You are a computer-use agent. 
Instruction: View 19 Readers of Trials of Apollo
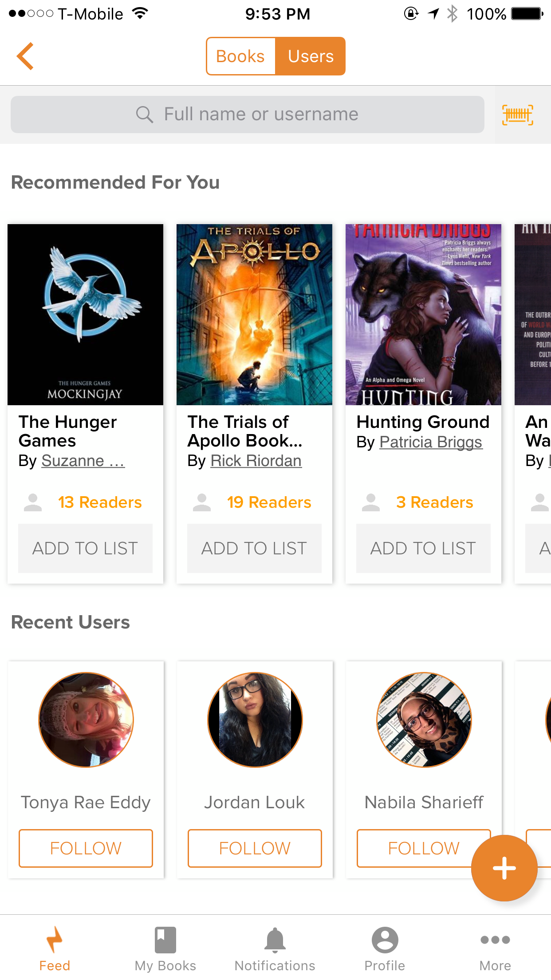(269, 502)
